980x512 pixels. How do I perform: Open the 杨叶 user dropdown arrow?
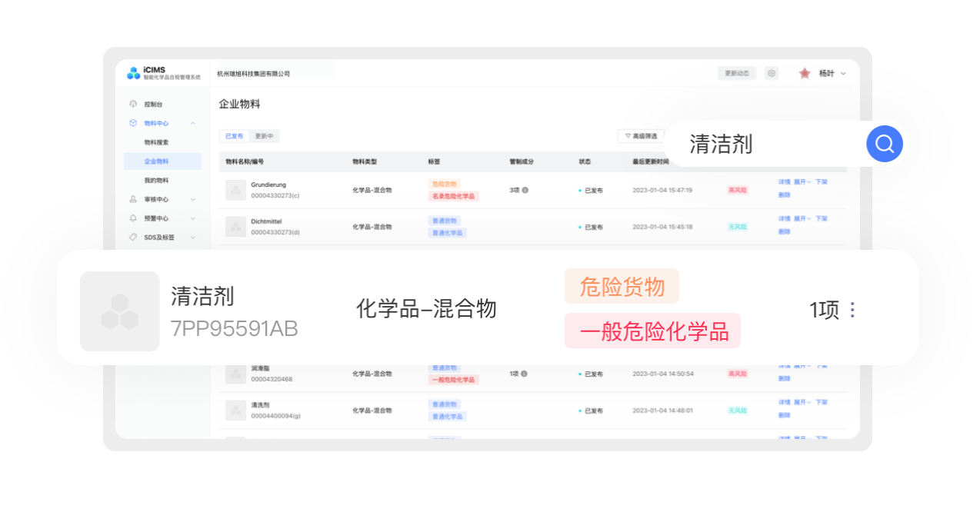pyautogui.click(x=843, y=74)
